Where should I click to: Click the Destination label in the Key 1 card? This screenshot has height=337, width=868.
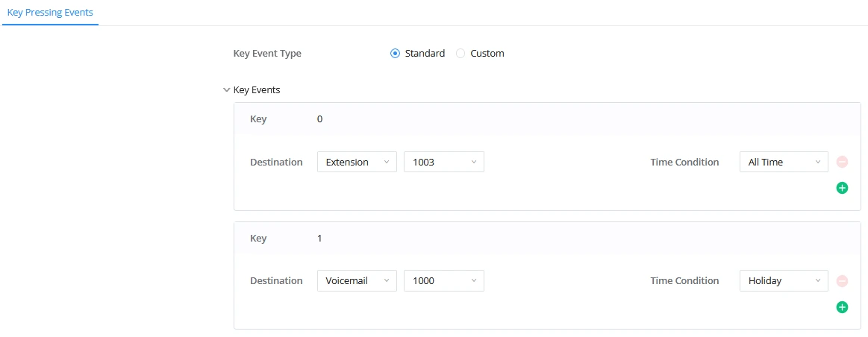pos(276,280)
